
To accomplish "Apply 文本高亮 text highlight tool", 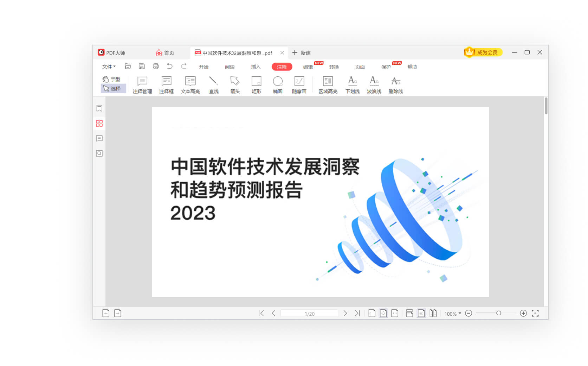I will click(190, 84).
